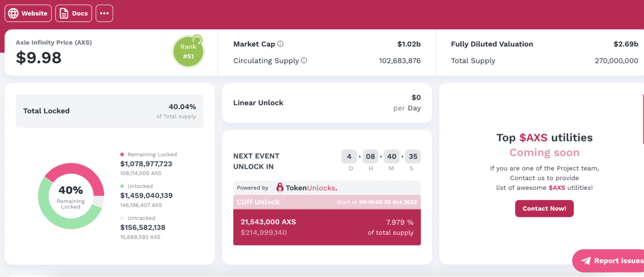644x277 pixels.
Task: Click the Total Locked 40.04% panel
Action: [109, 111]
